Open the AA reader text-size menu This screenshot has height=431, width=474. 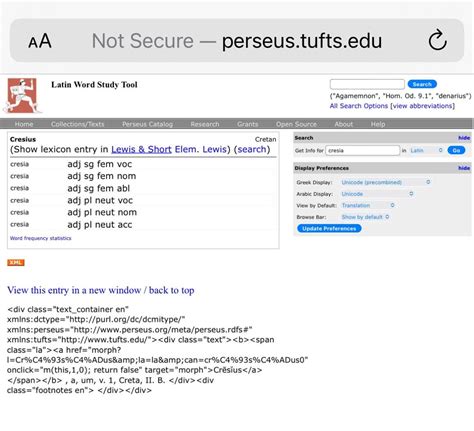click(40, 41)
